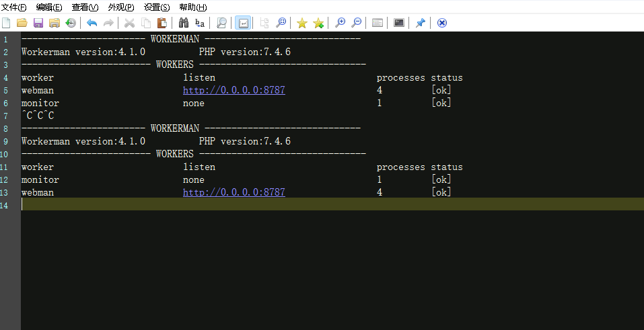The image size is (644, 330).
Task: Click 'PHP version:7.4.6' on line 9
Action: (x=245, y=141)
